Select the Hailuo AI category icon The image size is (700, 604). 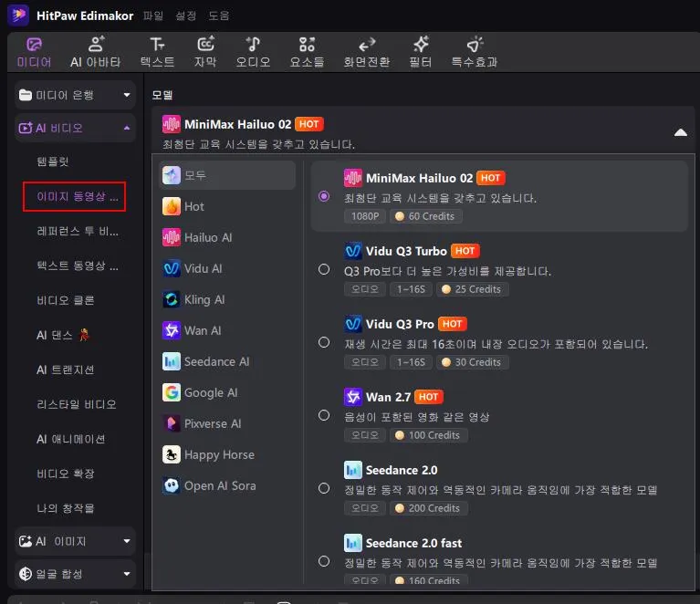pos(172,237)
